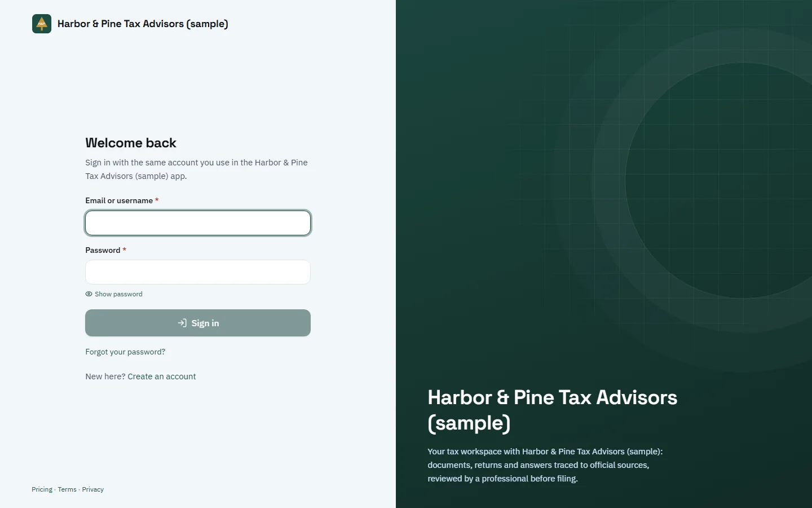Open the Harbor & Pine Tax Advisors header title
Viewport: 812px width, 508px height.
(143, 24)
